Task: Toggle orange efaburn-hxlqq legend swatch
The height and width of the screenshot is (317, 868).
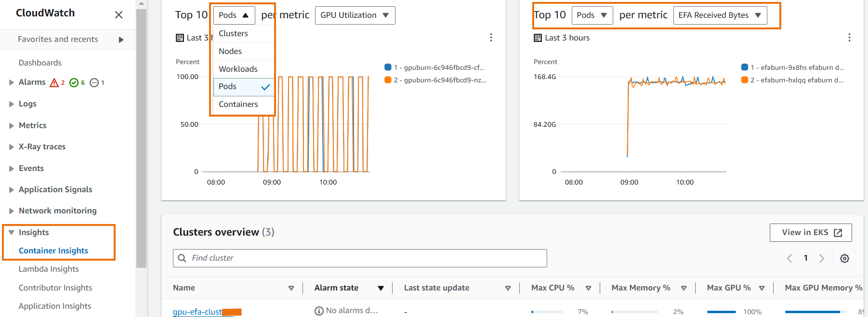Action: (x=745, y=79)
